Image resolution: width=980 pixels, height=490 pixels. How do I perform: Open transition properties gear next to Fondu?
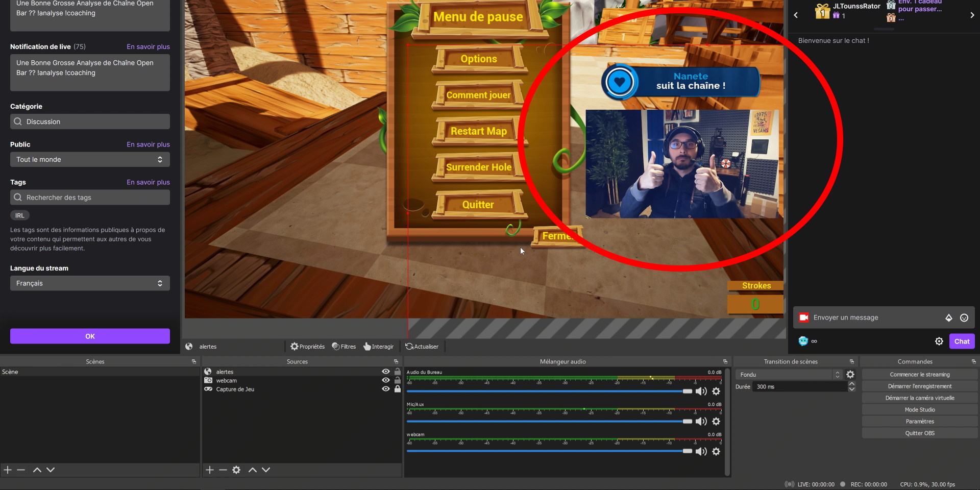pyautogui.click(x=850, y=375)
